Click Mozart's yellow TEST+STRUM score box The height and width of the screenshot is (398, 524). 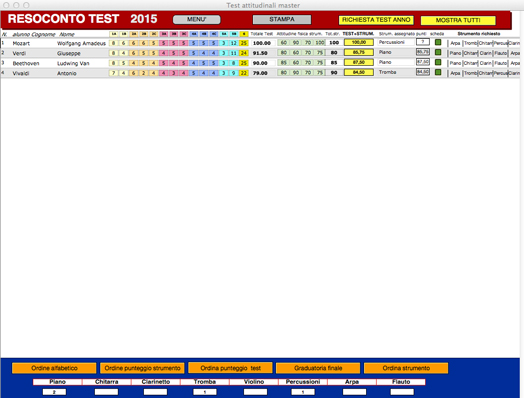coord(359,42)
